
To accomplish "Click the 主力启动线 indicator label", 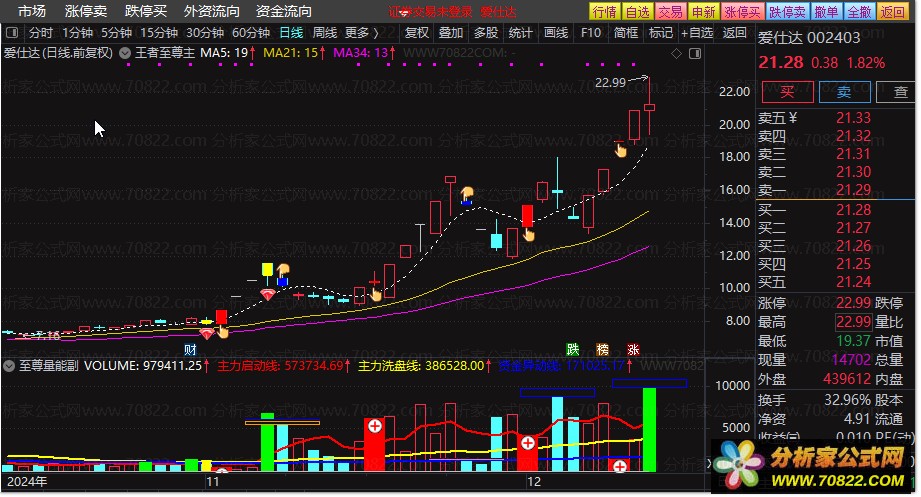I will pyautogui.click(x=280, y=366).
